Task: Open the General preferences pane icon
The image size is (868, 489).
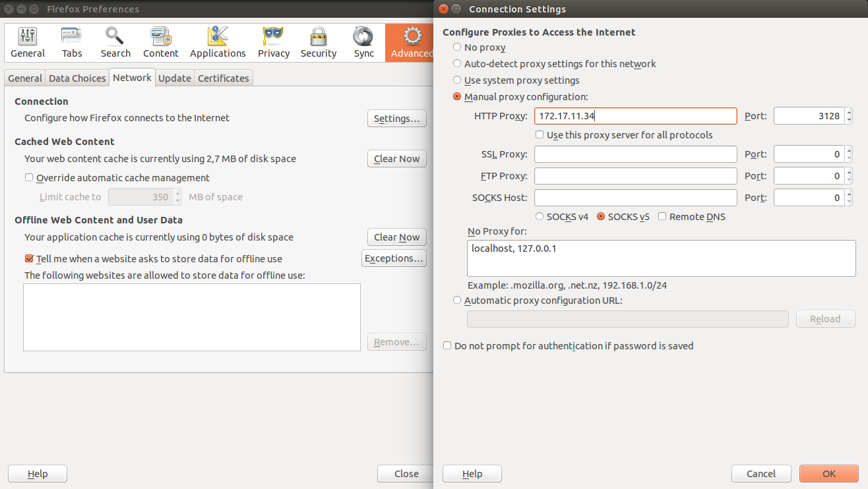Action: click(28, 43)
